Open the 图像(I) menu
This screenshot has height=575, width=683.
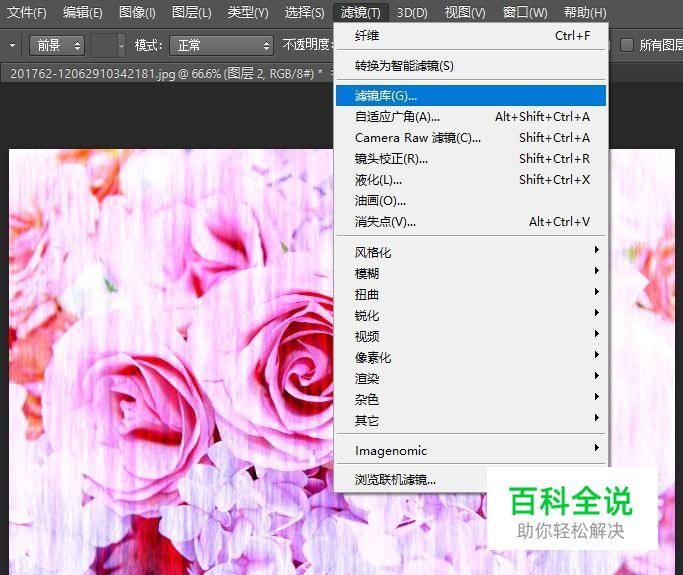[137, 12]
